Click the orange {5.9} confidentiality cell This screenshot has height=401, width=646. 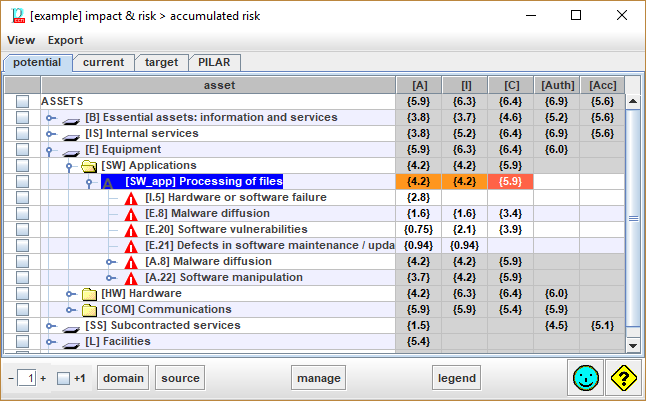tap(509, 182)
